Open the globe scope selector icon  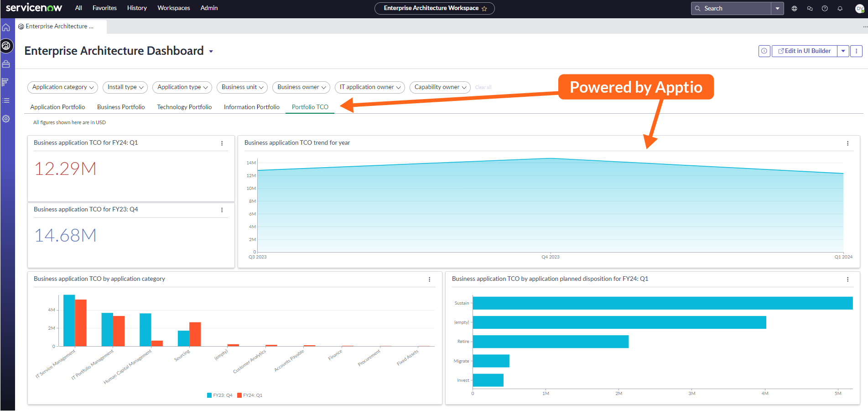click(795, 8)
